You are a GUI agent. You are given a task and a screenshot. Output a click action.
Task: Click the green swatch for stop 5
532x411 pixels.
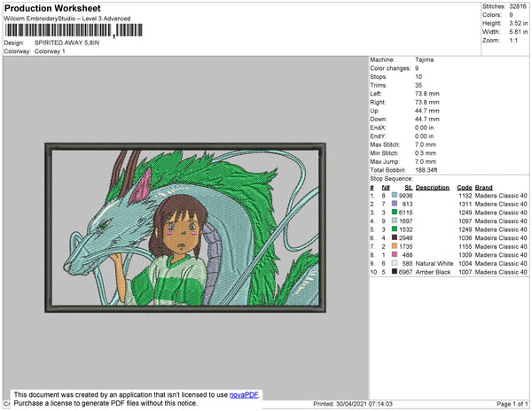click(395, 229)
